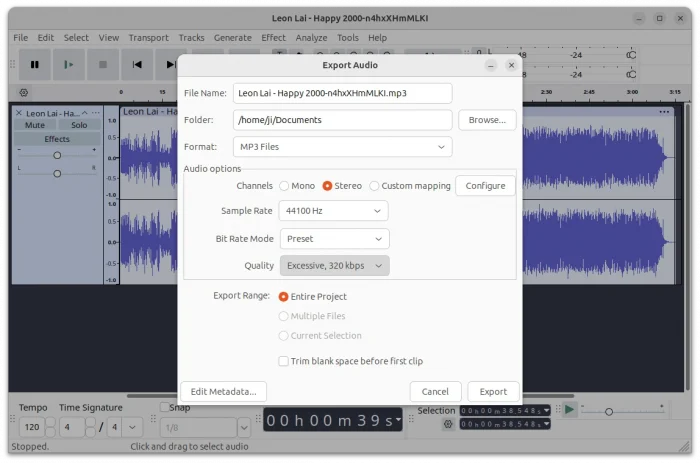Click the Browse... button for folder
The height and width of the screenshot is (463, 700).
pos(487,120)
